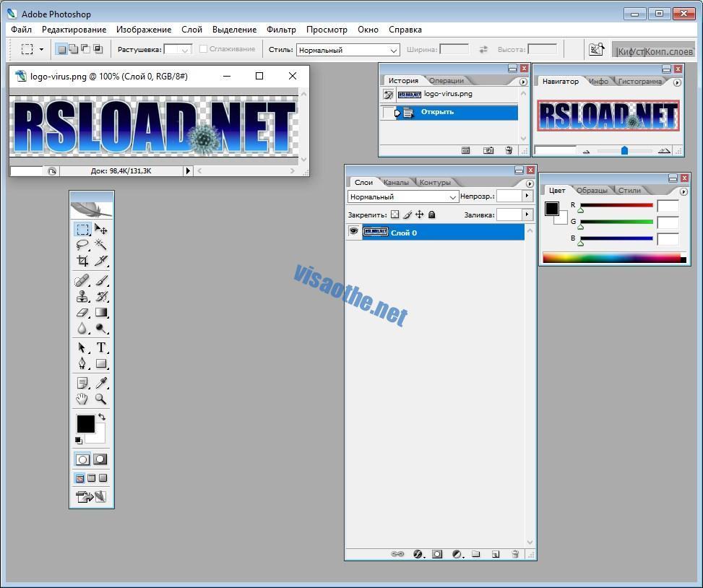Select the Clone Stamp tool

click(82, 296)
